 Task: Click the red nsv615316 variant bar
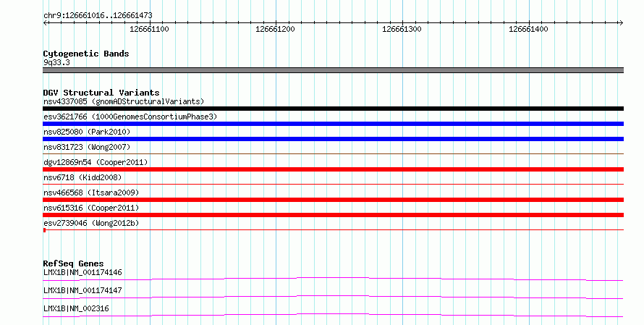point(333,215)
